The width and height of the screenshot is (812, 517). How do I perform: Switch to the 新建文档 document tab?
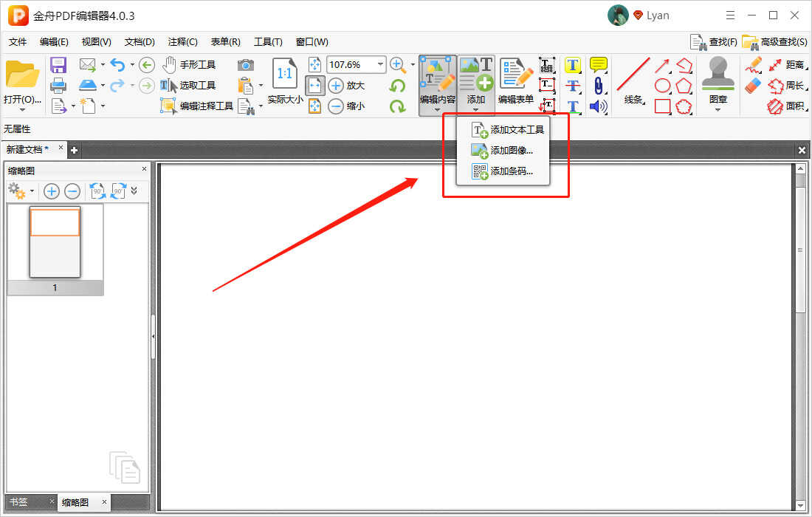28,149
